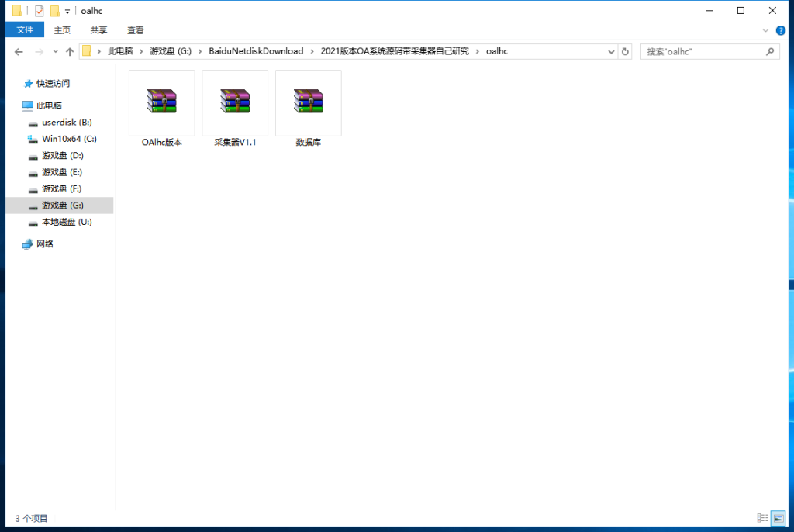This screenshot has width=794, height=532.
Task: Open userdisk (B:) in the sidebar
Action: (x=67, y=123)
